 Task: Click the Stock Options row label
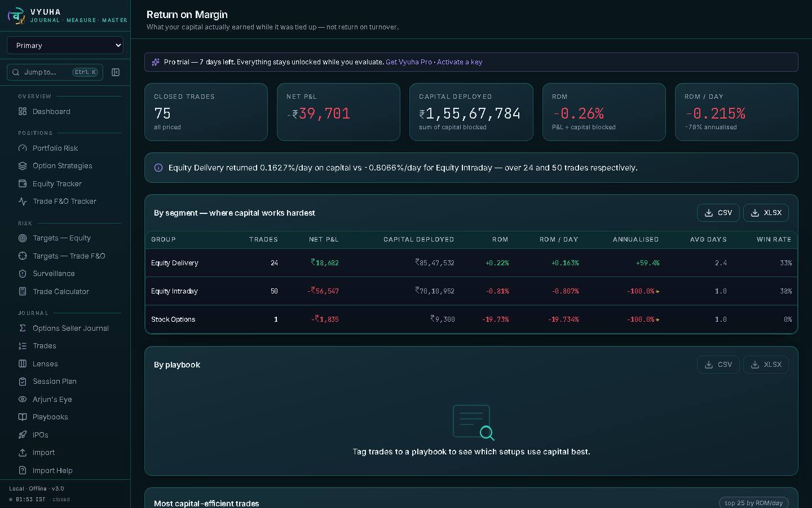pyautogui.click(x=173, y=319)
